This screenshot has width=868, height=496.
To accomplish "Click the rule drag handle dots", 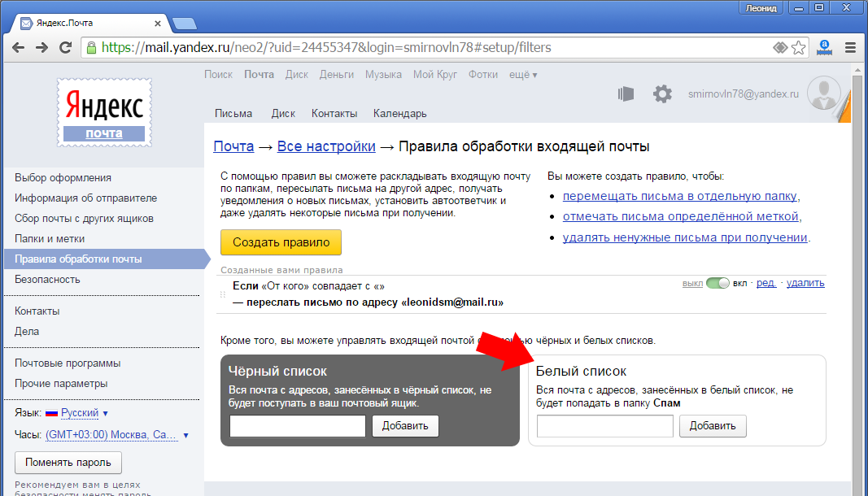I will [x=223, y=294].
